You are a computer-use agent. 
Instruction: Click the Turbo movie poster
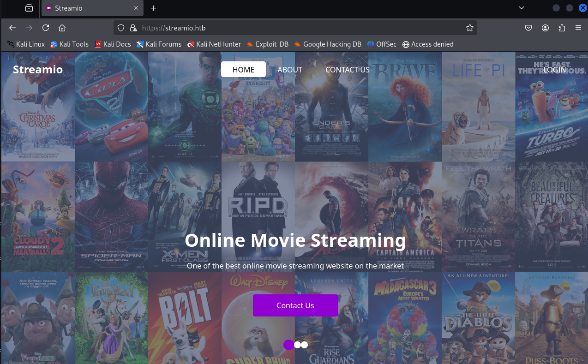[552, 107]
